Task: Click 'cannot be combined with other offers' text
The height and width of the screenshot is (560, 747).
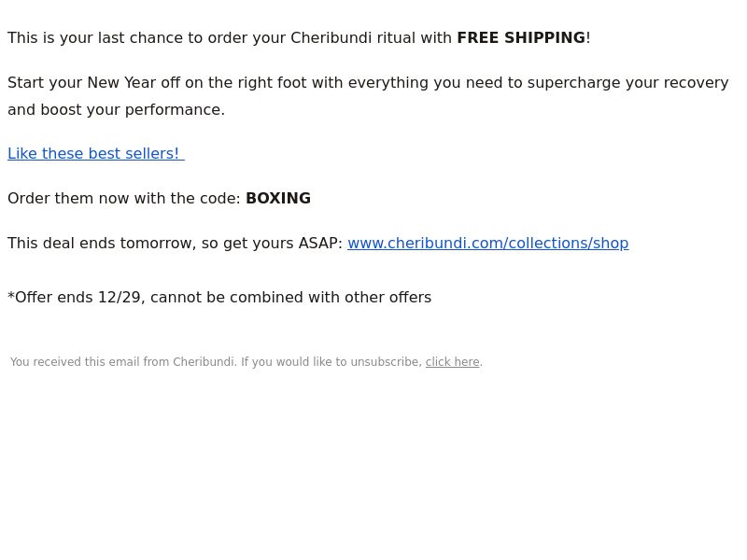Action: tap(290, 298)
